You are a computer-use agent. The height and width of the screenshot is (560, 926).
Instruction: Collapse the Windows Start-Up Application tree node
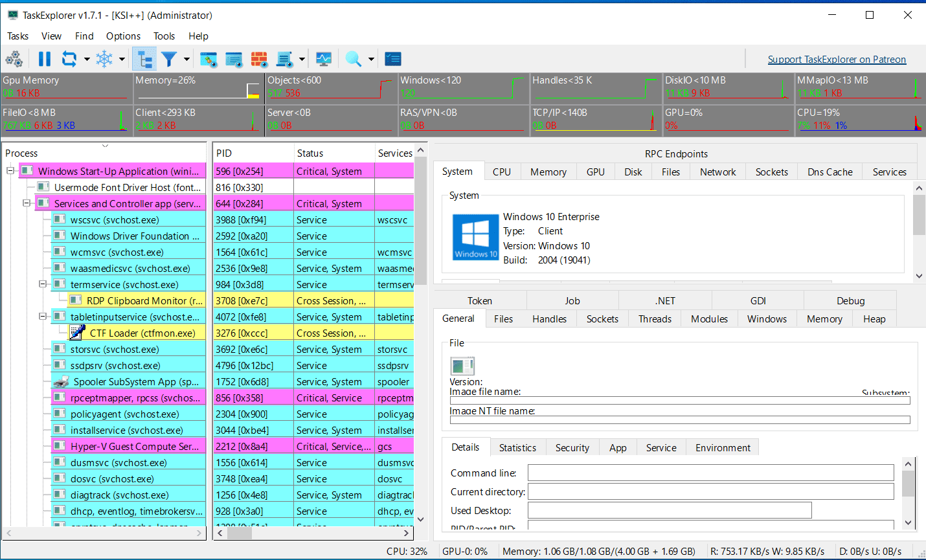point(10,171)
